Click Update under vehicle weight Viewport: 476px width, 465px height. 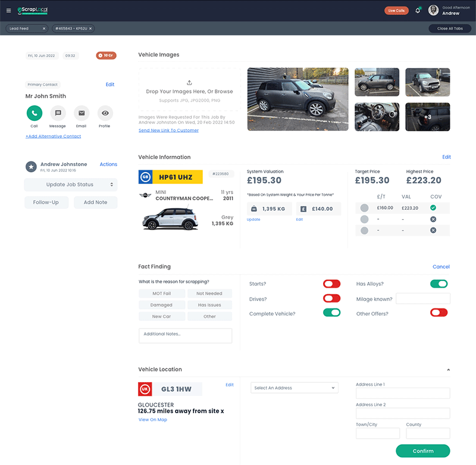point(253,220)
